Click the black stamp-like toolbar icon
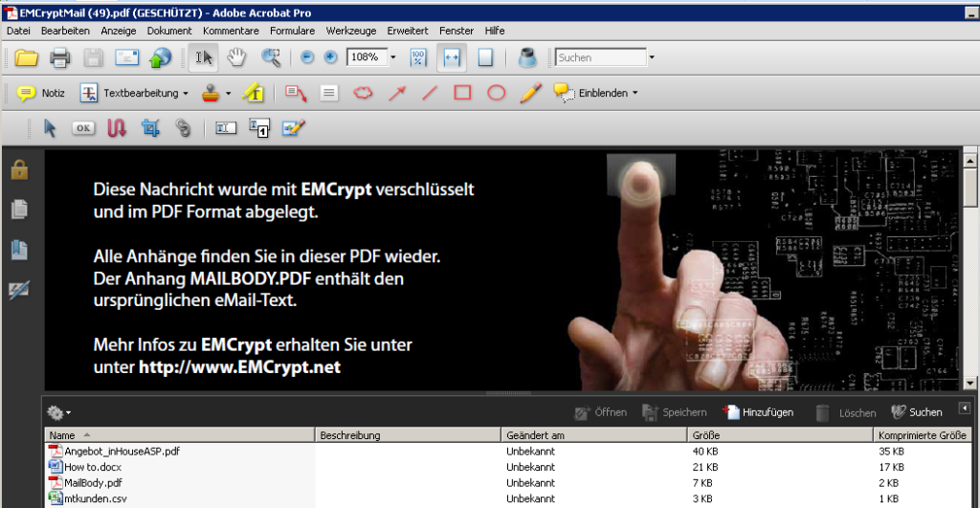Screen dimensions: 980x508 point(527,57)
